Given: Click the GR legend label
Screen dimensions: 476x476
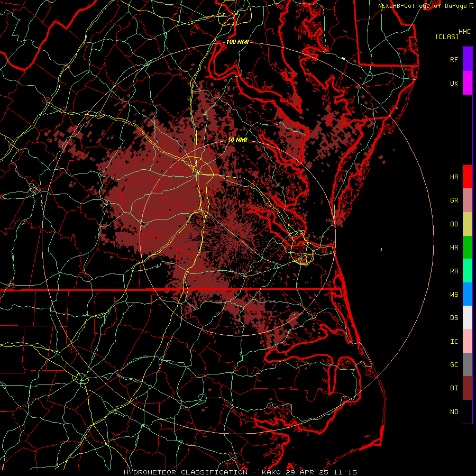Looking at the screenshot, I should pos(454,200).
